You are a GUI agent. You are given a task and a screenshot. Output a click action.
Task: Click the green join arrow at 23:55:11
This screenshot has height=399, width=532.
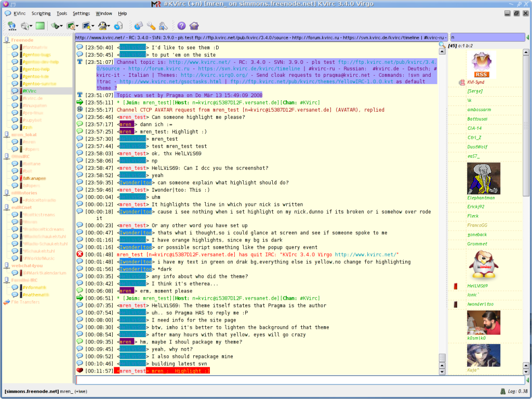(79, 102)
